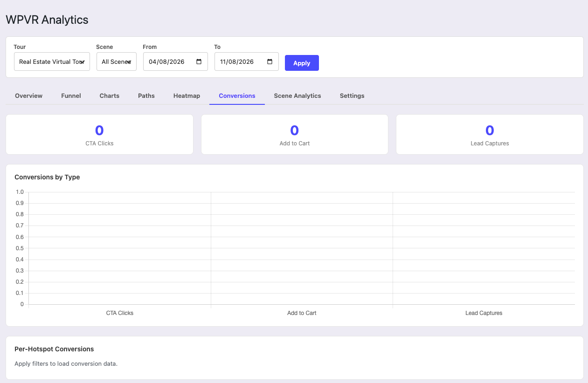Click the To field label
Screen dimensions: 588x383
[x=217, y=47]
